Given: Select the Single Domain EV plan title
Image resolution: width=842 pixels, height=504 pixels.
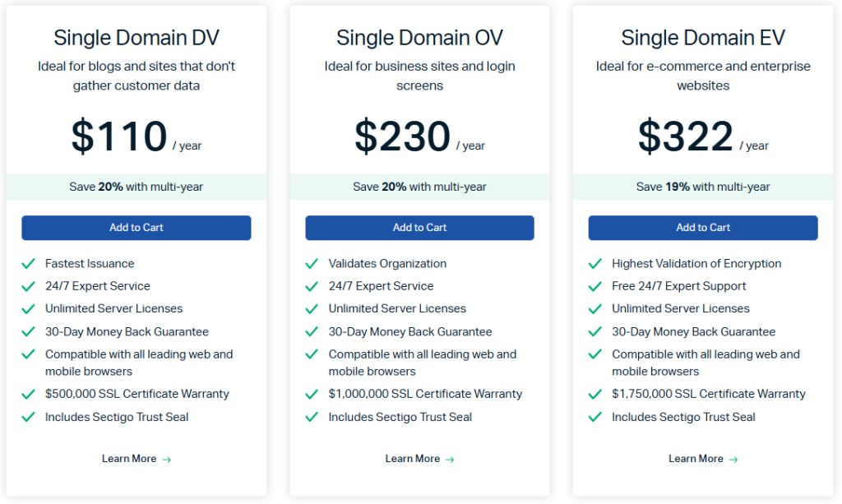Looking at the screenshot, I should [703, 37].
